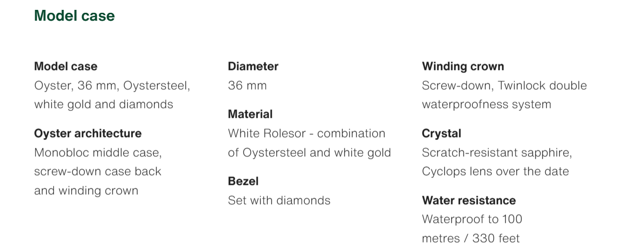
Task: Select the Material spec label
Action: 250,114
